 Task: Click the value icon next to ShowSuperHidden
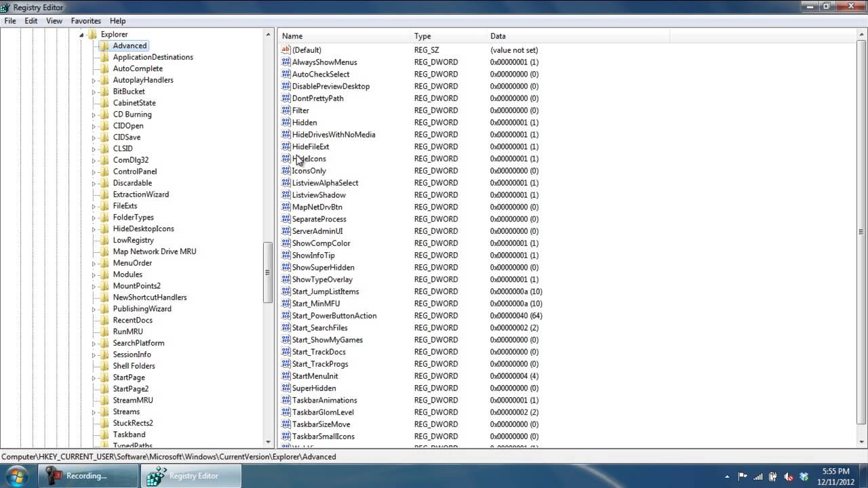[286, 267]
